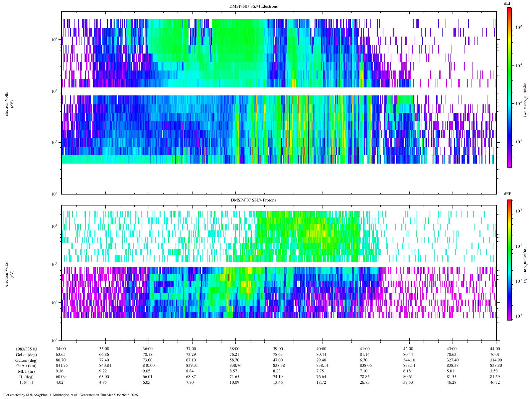
Task: Click the SDDAS/gPlot footer credit text
Action: coord(70,395)
